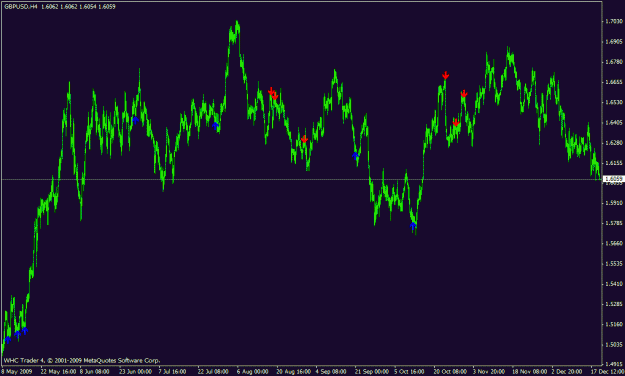Select the leftmost blue up arrow
The height and width of the screenshot is (376, 625).
tap(8, 340)
